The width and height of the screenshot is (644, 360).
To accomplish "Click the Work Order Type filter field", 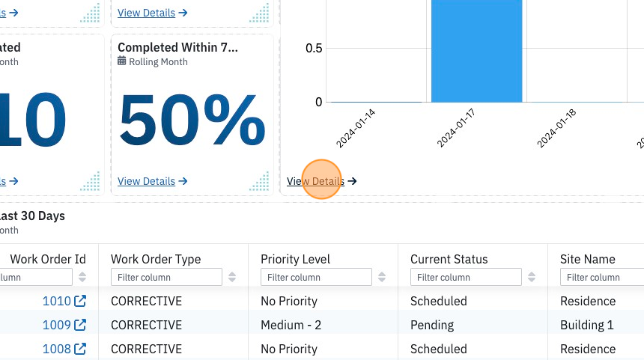I will coord(166,277).
